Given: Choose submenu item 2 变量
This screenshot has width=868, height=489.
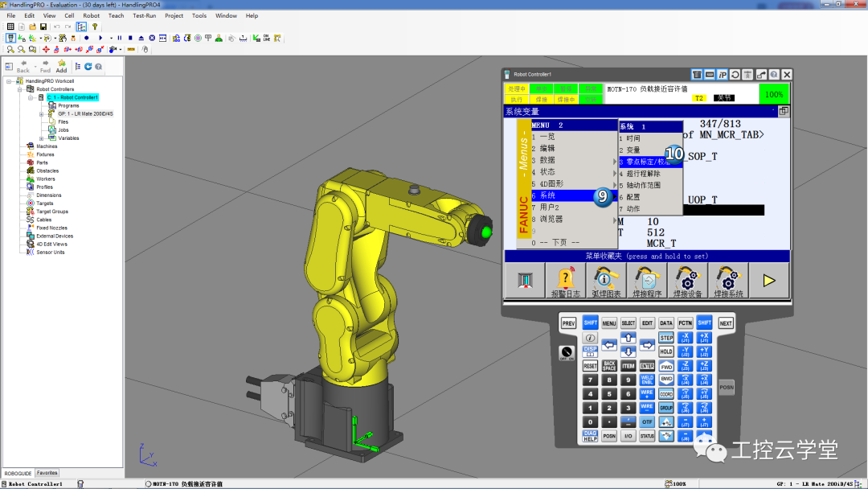Looking at the screenshot, I should pyautogui.click(x=650, y=150).
